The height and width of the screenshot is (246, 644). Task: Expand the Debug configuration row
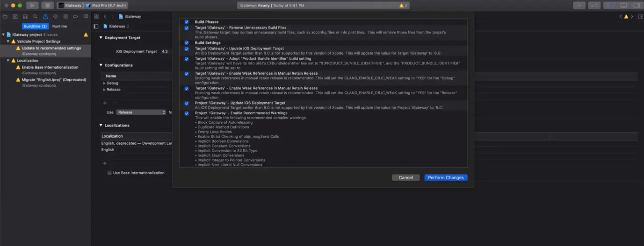pos(104,83)
